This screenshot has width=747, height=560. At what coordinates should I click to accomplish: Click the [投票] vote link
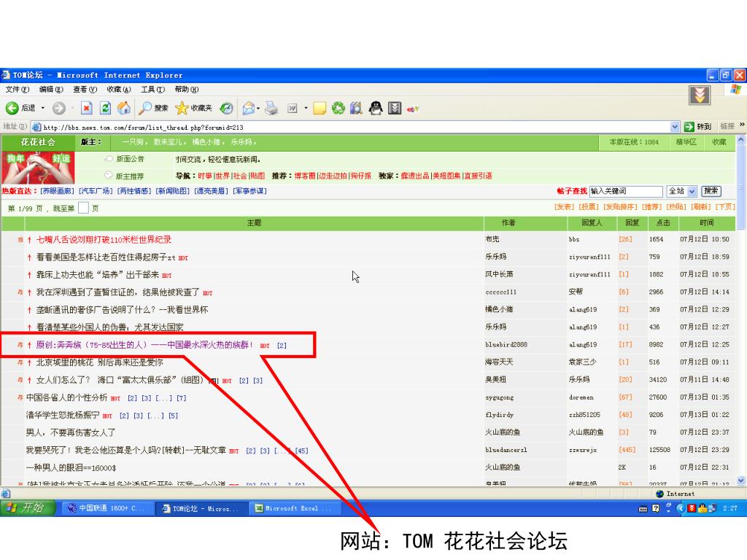pyautogui.click(x=589, y=207)
